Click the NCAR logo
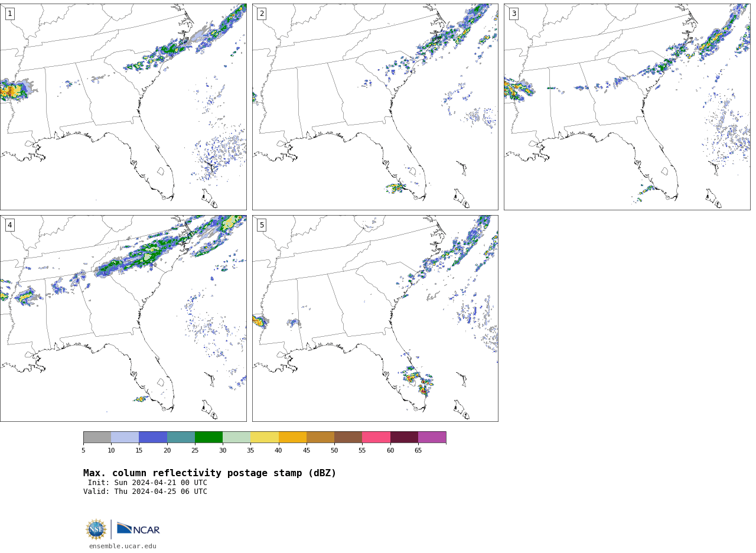This screenshot has height=553, width=756. pyautogui.click(x=138, y=529)
